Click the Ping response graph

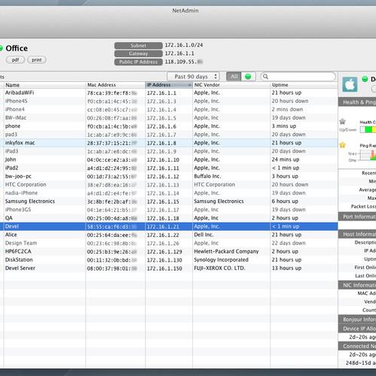point(368,155)
